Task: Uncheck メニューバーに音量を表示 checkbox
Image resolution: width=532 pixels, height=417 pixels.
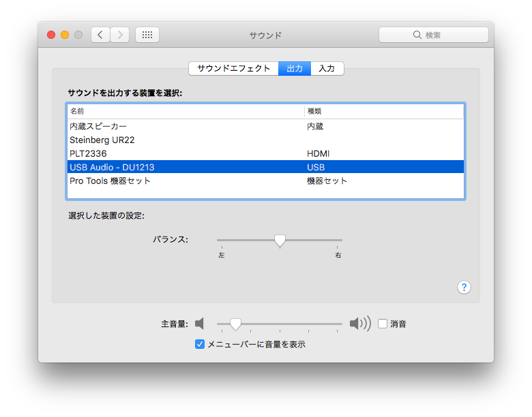Action: tap(200, 344)
